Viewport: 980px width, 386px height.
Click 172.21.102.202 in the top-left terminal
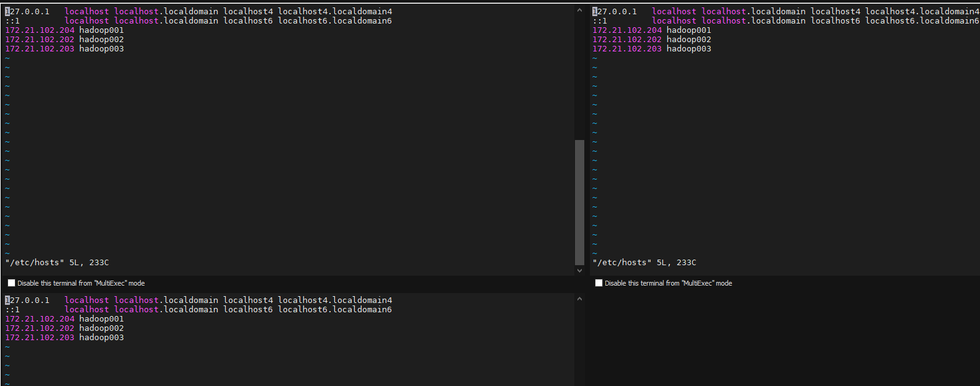pyautogui.click(x=40, y=40)
